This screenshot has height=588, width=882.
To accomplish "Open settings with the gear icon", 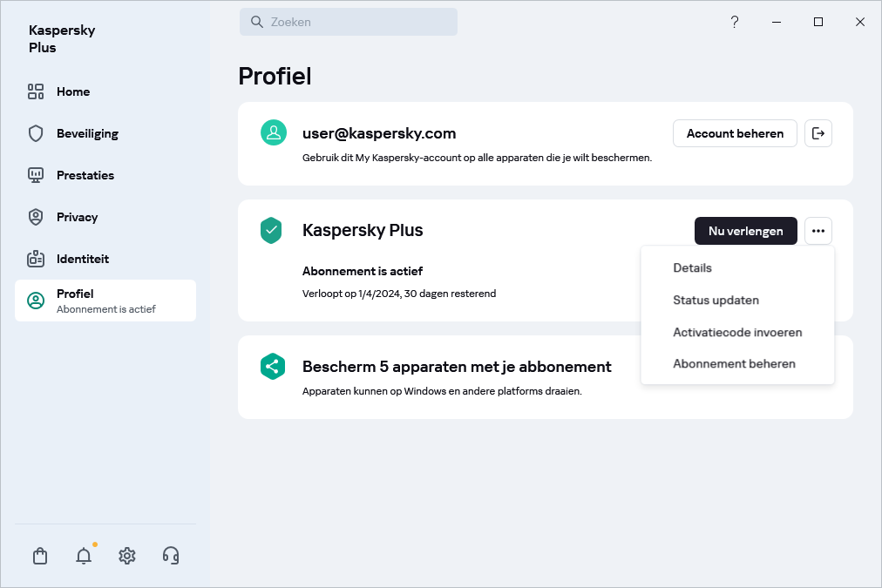I will (x=127, y=556).
